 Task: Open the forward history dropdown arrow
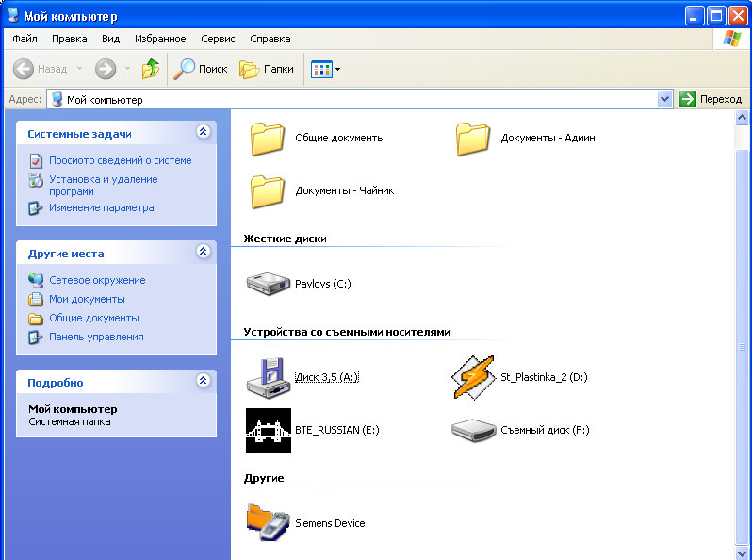[x=127, y=69]
